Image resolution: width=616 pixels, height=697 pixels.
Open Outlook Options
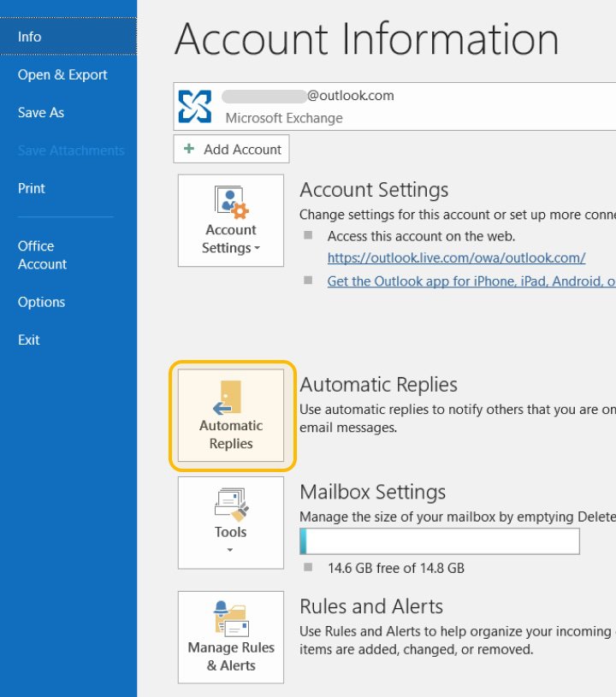click(41, 302)
